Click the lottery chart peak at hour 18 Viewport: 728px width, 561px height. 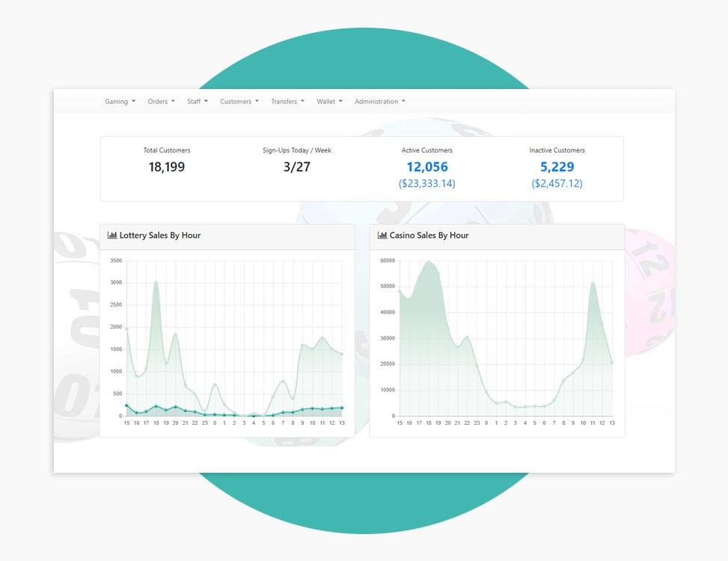pyautogui.click(x=156, y=282)
